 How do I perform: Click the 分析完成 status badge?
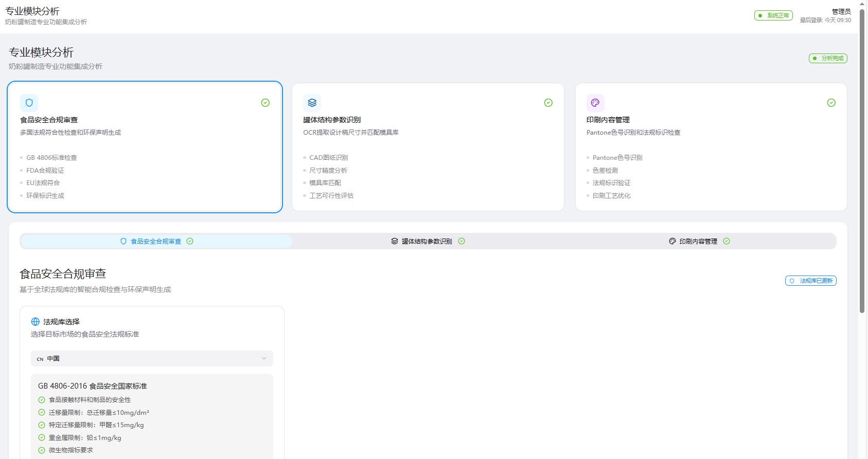pyautogui.click(x=828, y=59)
